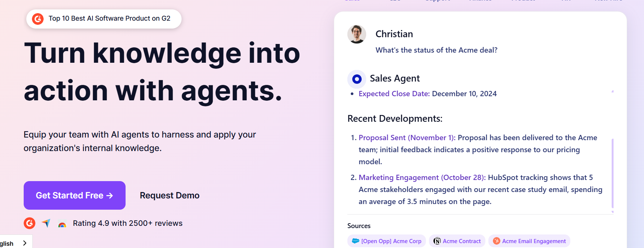Open the Top 10 Best AI Software badge
Image resolution: width=644 pixels, height=248 pixels.
click(x=104, y=19)
